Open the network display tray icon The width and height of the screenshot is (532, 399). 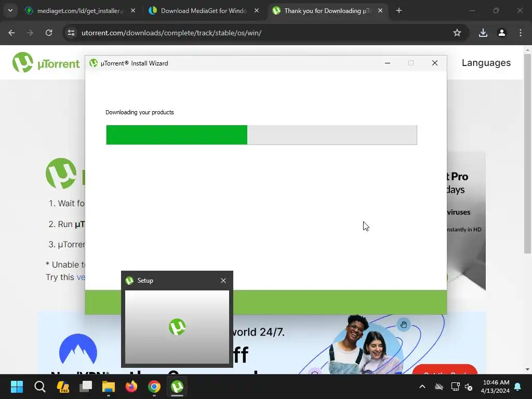[x=455, y=387]
